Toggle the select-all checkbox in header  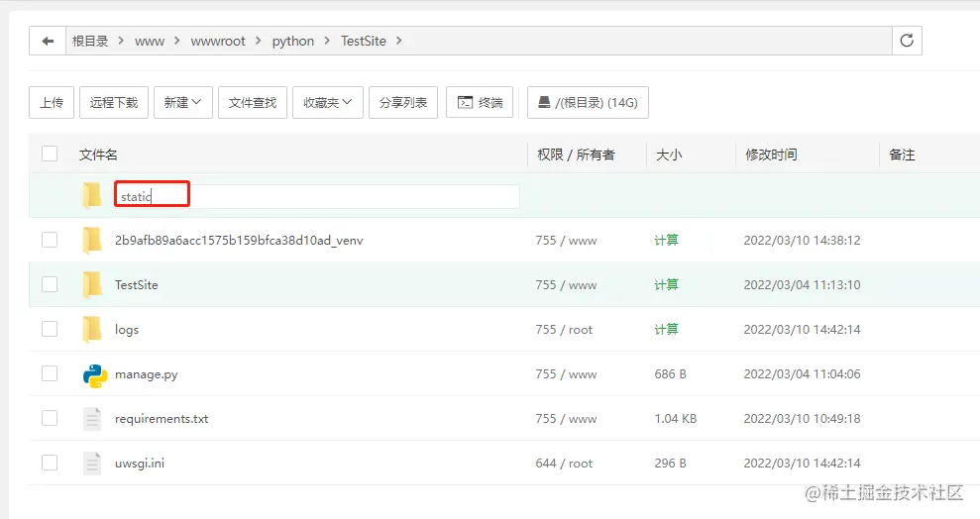[x=50, y=154]
